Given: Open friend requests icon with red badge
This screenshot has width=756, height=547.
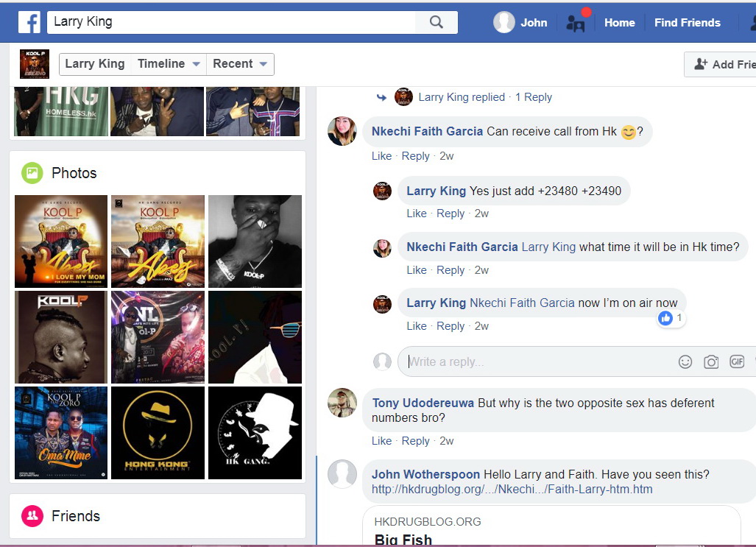Looking at the screenshot, I should coord(576,23).
